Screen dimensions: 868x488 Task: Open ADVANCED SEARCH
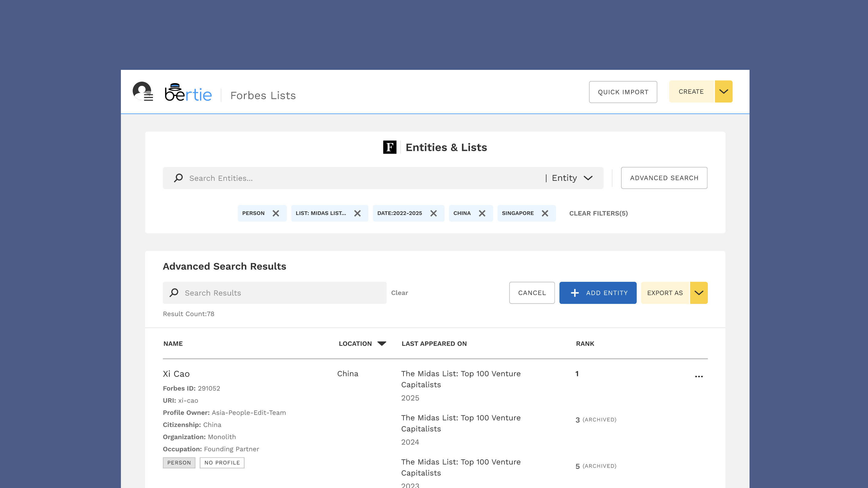664,178
